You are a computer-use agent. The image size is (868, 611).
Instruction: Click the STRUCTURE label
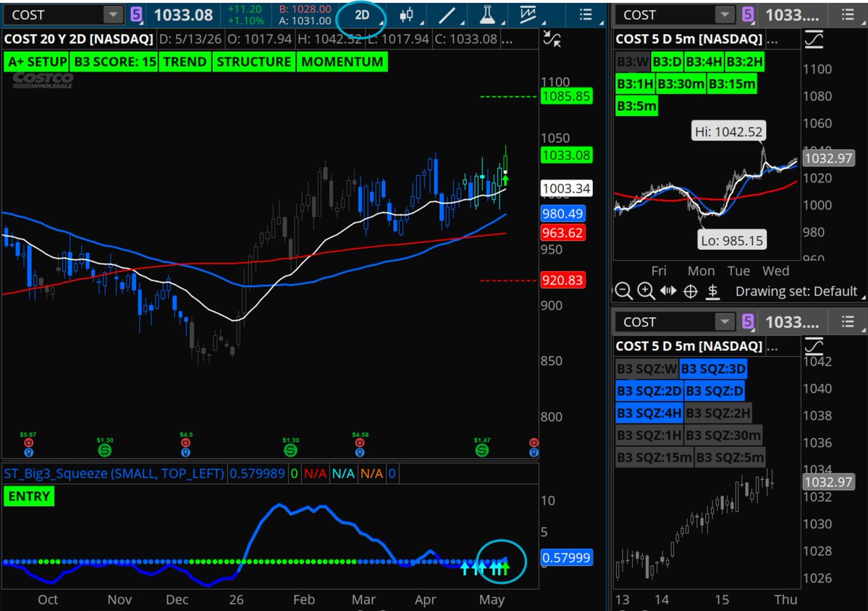pyautogui.click(x=254, y=62)
